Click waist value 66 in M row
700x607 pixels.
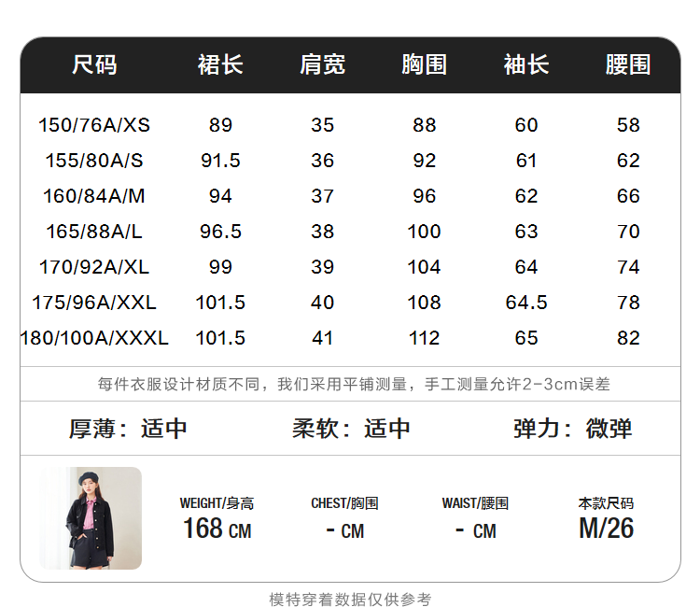pos(628,196)
